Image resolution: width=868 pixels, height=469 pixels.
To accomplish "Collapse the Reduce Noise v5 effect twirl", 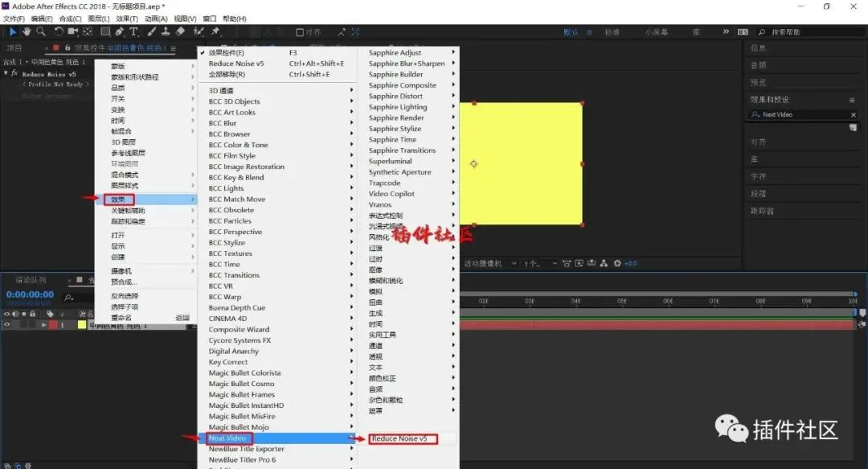I will pos(6,73).
